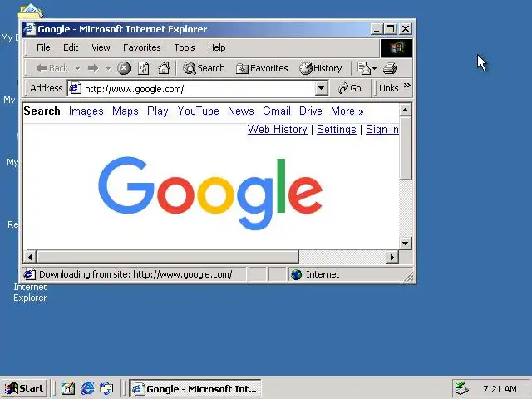The image size is (532, 399).
Task: Click into the Address URL field
Action: pos(199,89)
